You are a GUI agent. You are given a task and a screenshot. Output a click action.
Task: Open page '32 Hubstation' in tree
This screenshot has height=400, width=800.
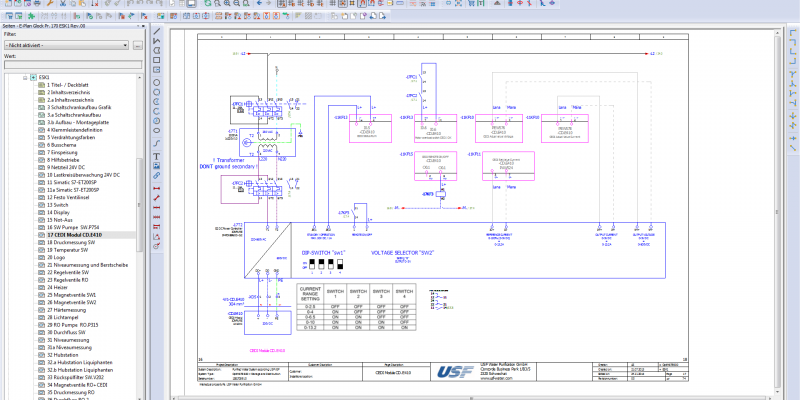pos(65,353)
